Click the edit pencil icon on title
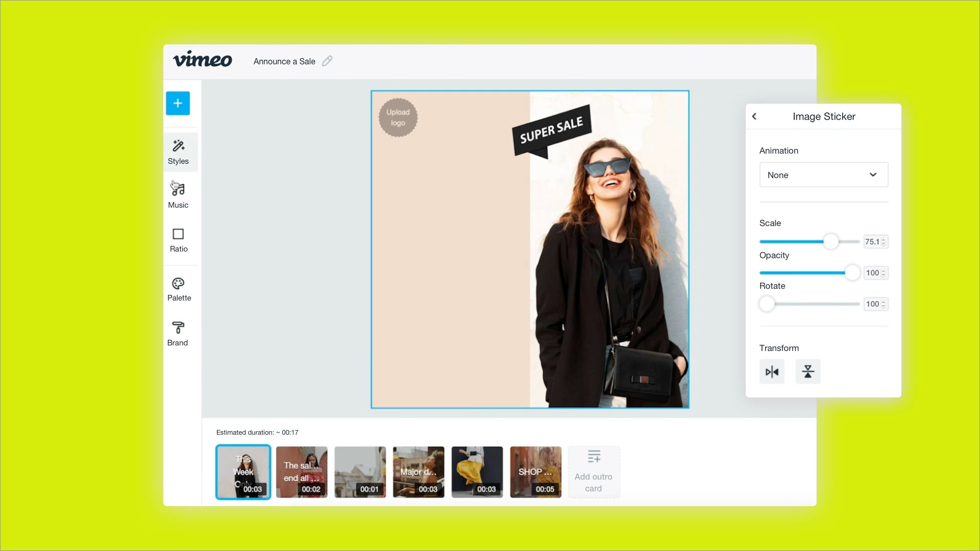 point(328,61)
